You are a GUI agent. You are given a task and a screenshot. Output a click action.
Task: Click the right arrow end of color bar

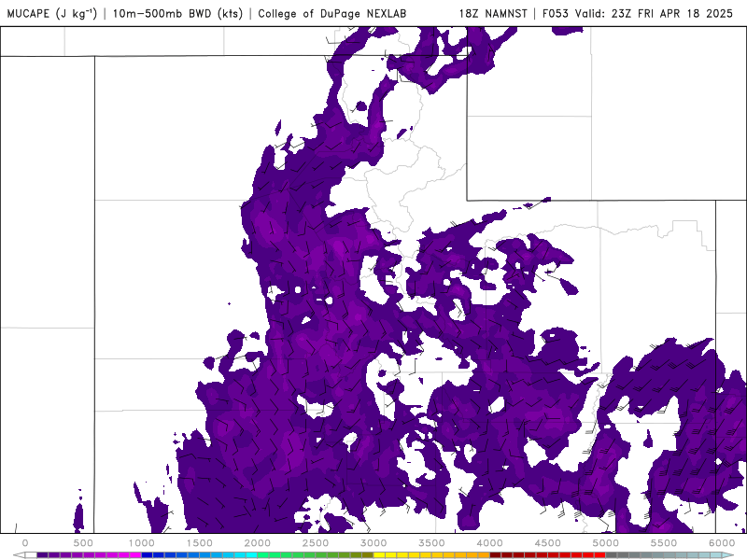click(727, 555)
